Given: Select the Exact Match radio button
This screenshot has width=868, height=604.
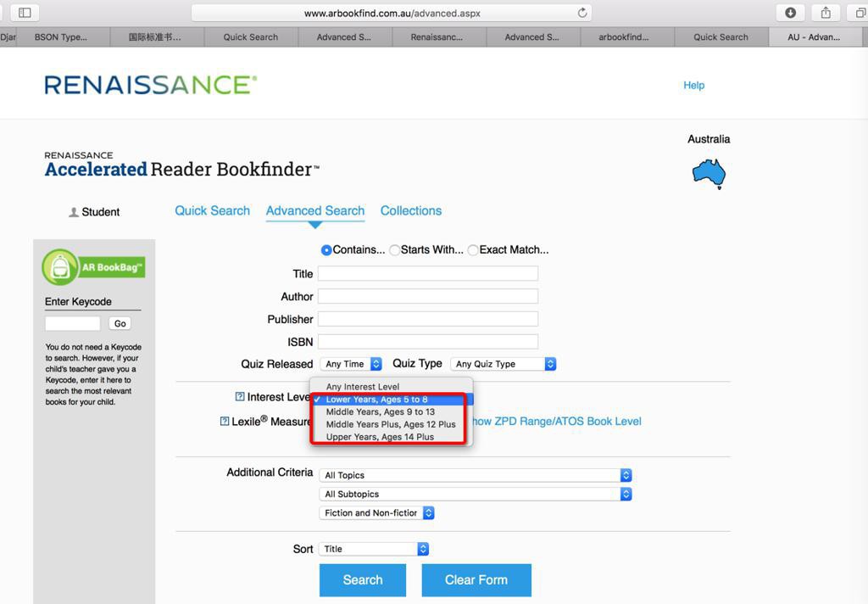Looking at the screenshot, I should pos(473,250).
